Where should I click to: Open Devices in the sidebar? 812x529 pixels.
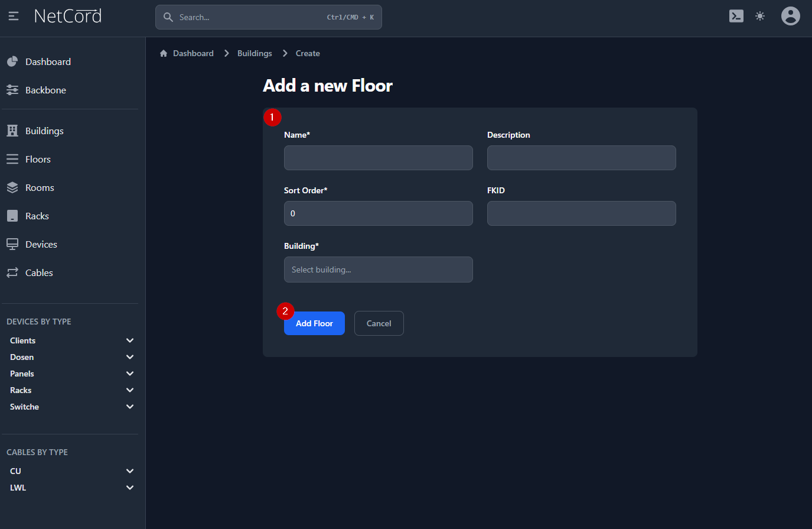click(x=41, y=244)
